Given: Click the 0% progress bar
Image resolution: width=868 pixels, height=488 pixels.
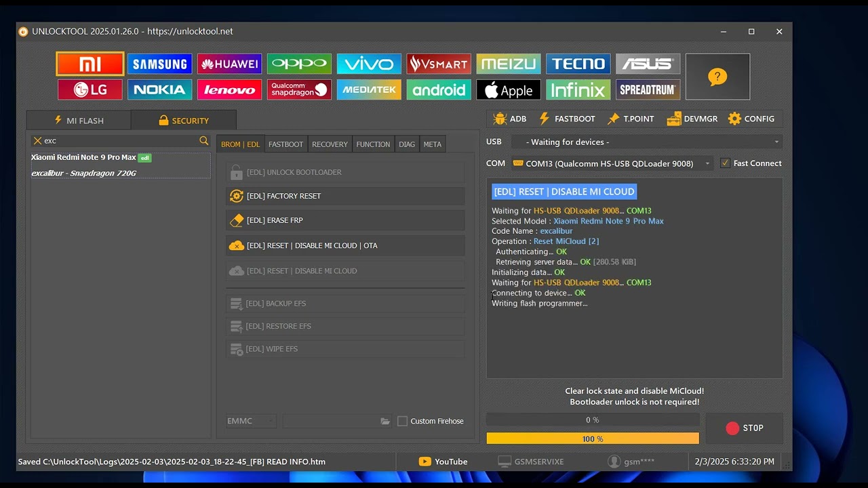Looking at the screenshot, I should pos(593,420).
